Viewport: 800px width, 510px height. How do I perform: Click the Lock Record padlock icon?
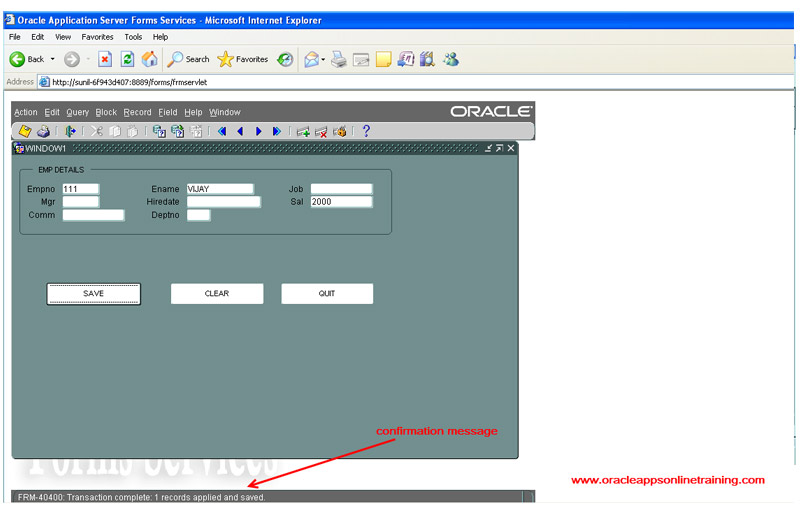point(340,132)
